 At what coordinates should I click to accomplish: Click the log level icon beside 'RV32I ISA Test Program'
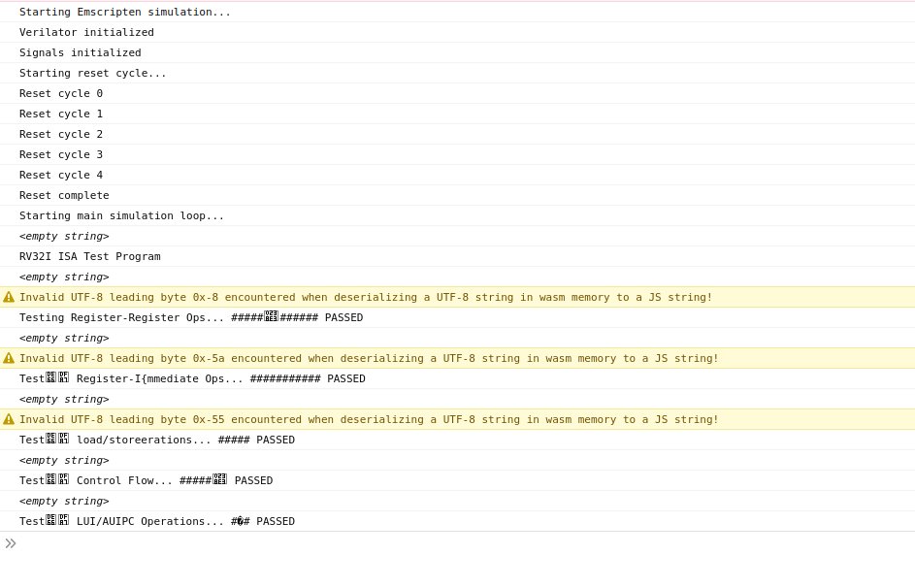click(7, 256)
